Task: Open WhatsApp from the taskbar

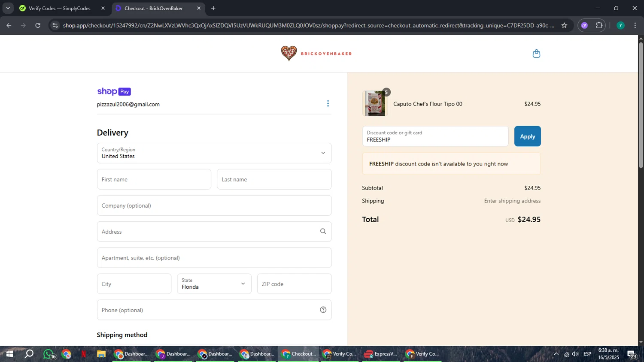Action: click(x=49, y=354)
